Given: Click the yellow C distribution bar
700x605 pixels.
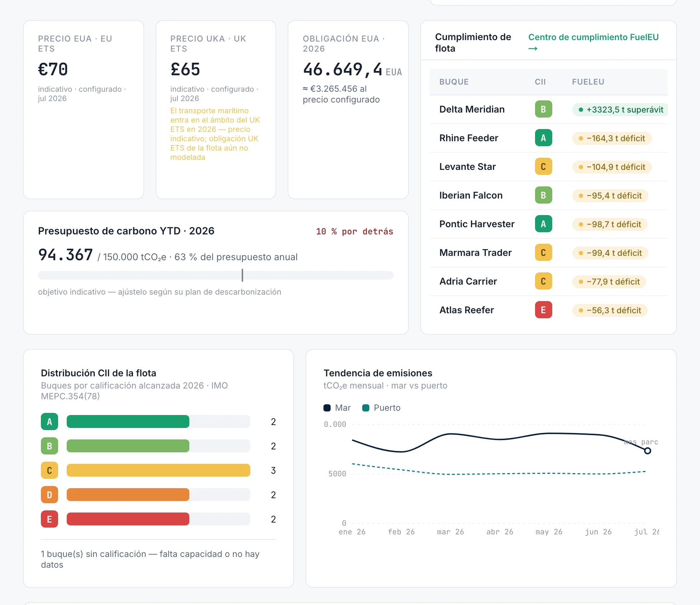Looking at the screenshot, I should tap(159, 470).
